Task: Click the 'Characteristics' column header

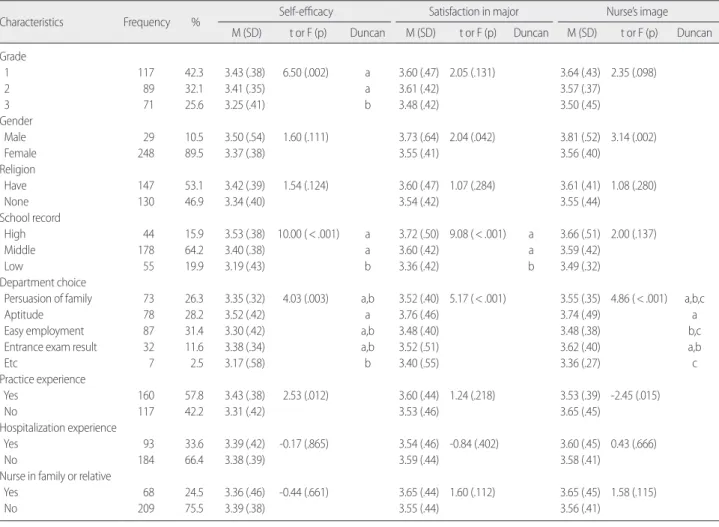Action: (31, 22)
